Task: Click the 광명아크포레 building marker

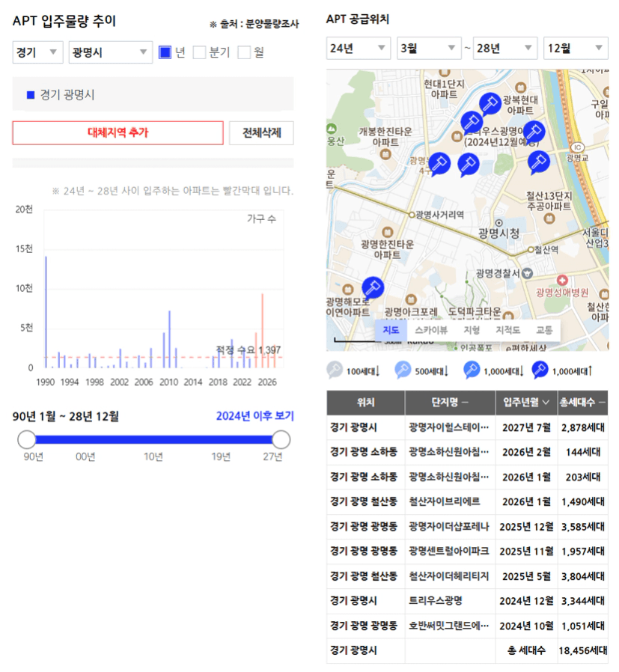Action: click(x=411, y=299)
